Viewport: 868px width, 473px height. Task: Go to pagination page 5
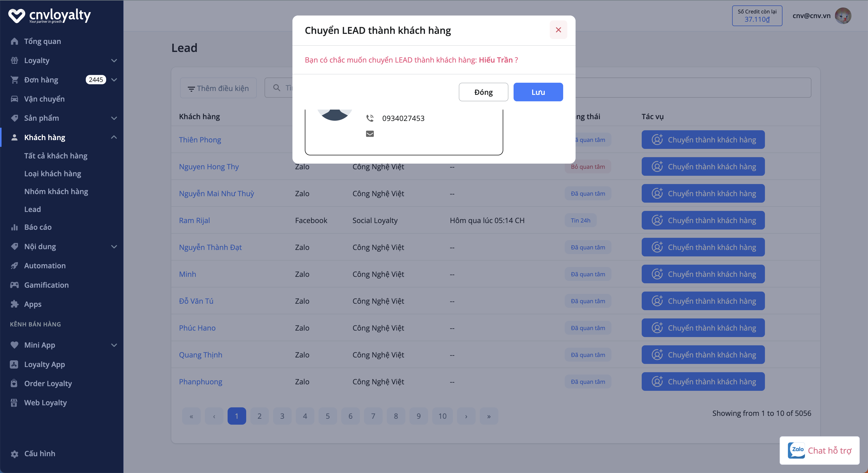[328, 416]
